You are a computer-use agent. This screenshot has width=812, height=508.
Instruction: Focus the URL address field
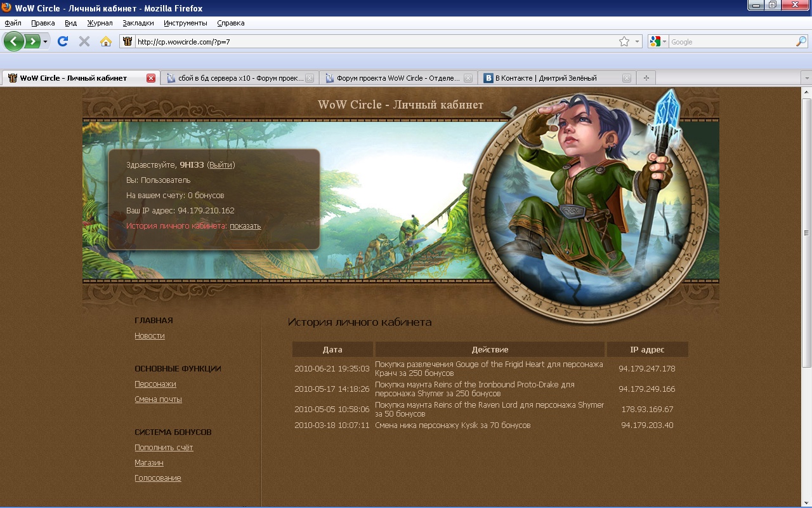pos(377,42)
